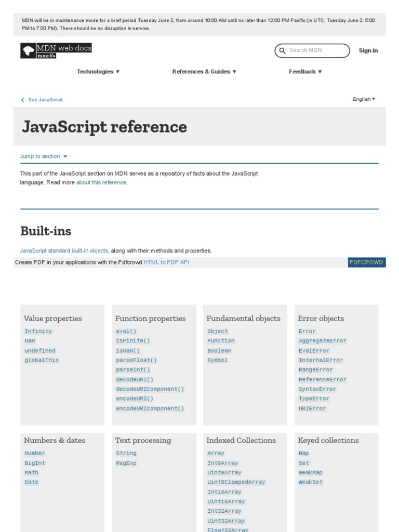Open the eval() function link
This screenshot has height=532, width=399.
pos(126,331)
